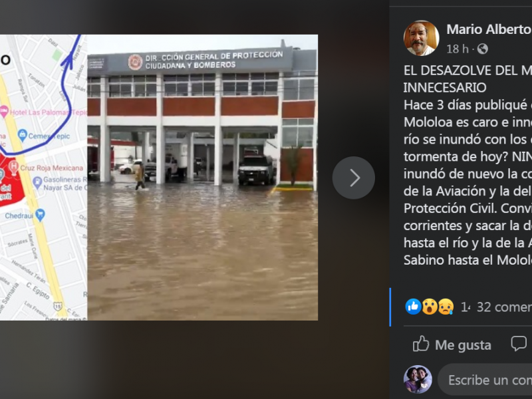Click the sad crying reaction icon

446,307
